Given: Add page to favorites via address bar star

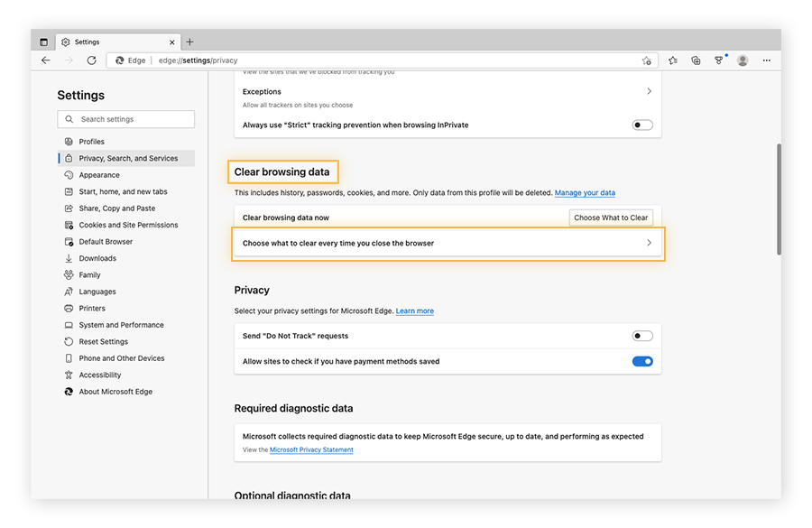Looking at the screenshot, I should point(646,60).
